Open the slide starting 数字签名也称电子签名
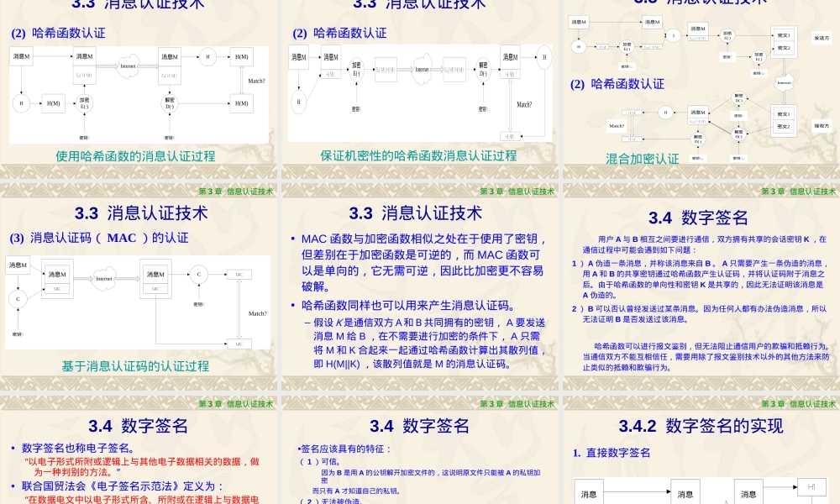Image resolution: width=840 pixels, height=504 pixels. pyautogui.click(x=139, y=450)
